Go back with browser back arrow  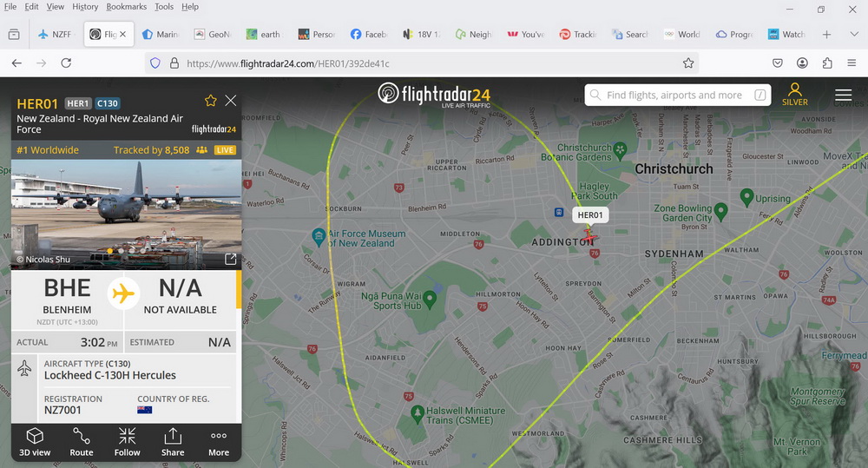[16, 63]
